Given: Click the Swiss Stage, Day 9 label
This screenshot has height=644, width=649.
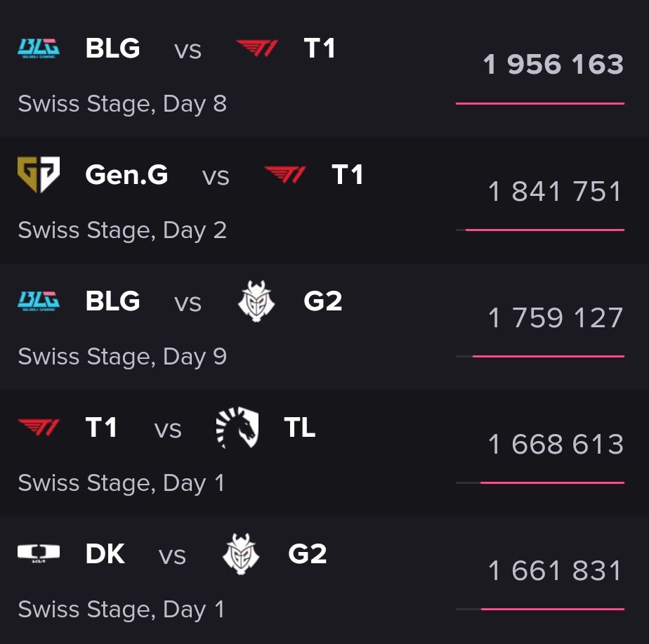Looking at the screenshot, I should pos(122,357).
